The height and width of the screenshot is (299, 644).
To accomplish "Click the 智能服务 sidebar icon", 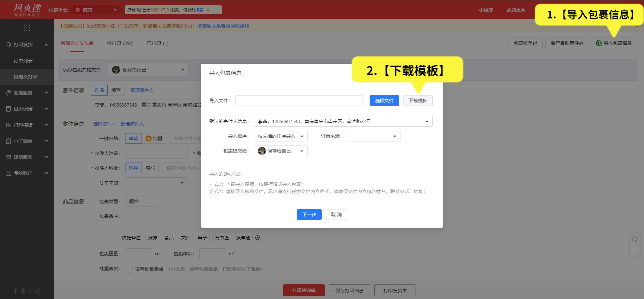I will tap(8, 93).
